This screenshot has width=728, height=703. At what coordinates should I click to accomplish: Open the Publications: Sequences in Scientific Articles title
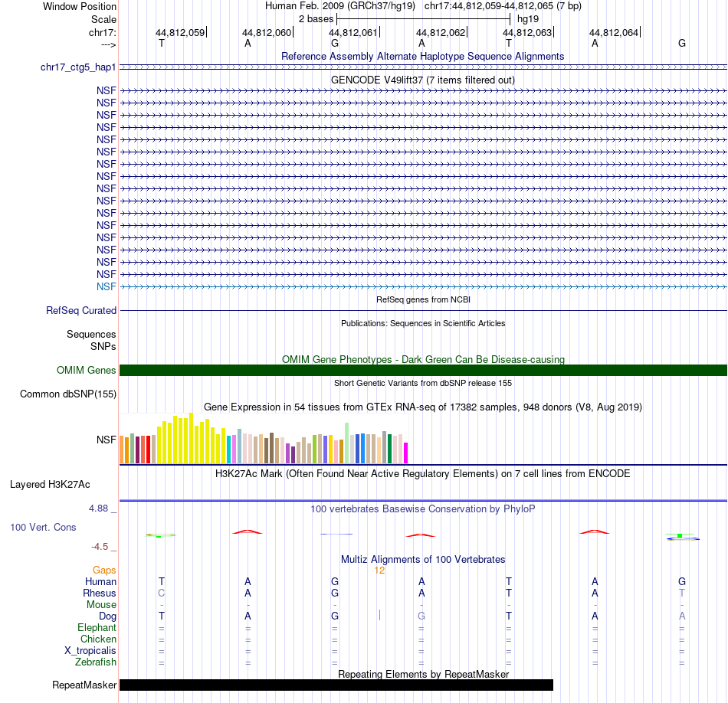click(423, 323)
